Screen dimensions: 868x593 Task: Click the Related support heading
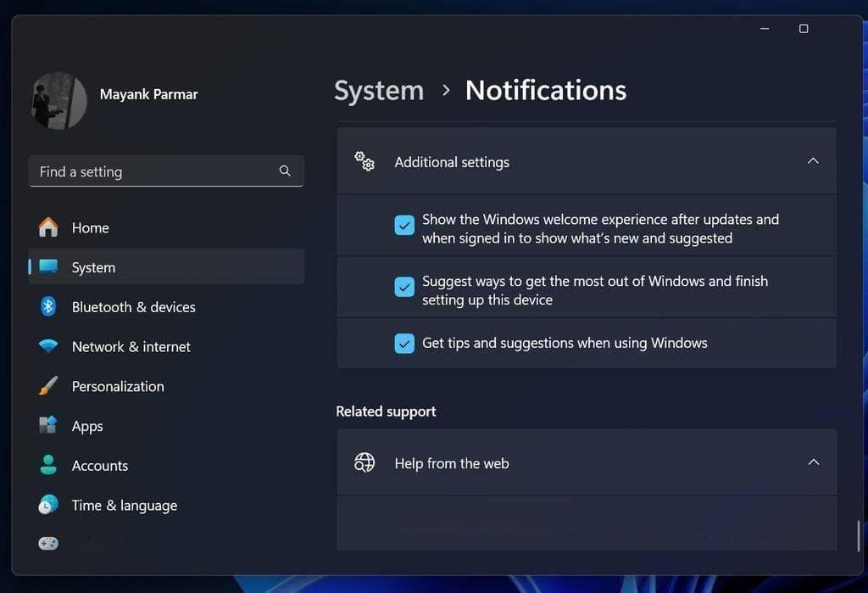point(386,411)
